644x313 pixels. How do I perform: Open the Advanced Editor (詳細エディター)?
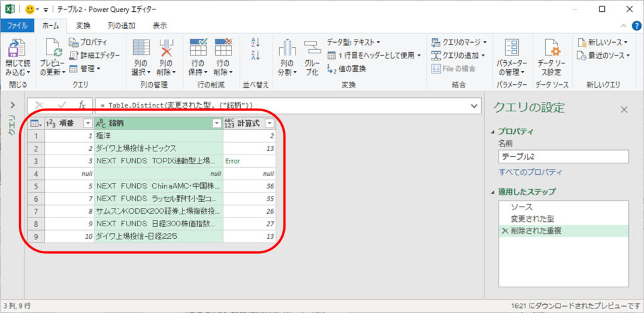pyautogui.click(x=94, y=55)
